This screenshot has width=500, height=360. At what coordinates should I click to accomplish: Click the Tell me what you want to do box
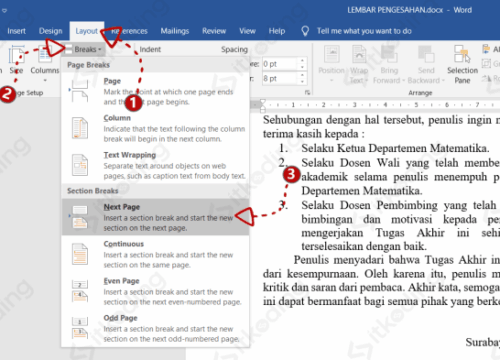364,31
